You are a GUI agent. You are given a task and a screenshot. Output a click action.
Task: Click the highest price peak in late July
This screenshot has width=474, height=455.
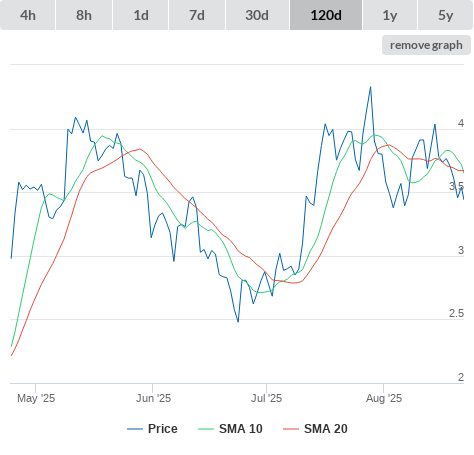click(370, 87)
